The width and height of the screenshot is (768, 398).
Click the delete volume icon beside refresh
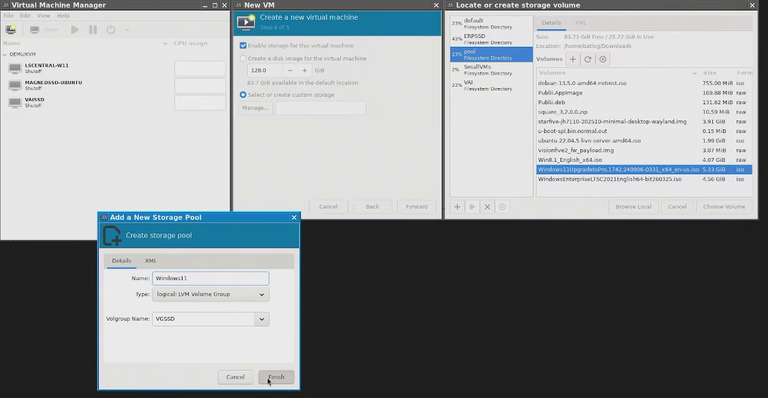[603, 59]
